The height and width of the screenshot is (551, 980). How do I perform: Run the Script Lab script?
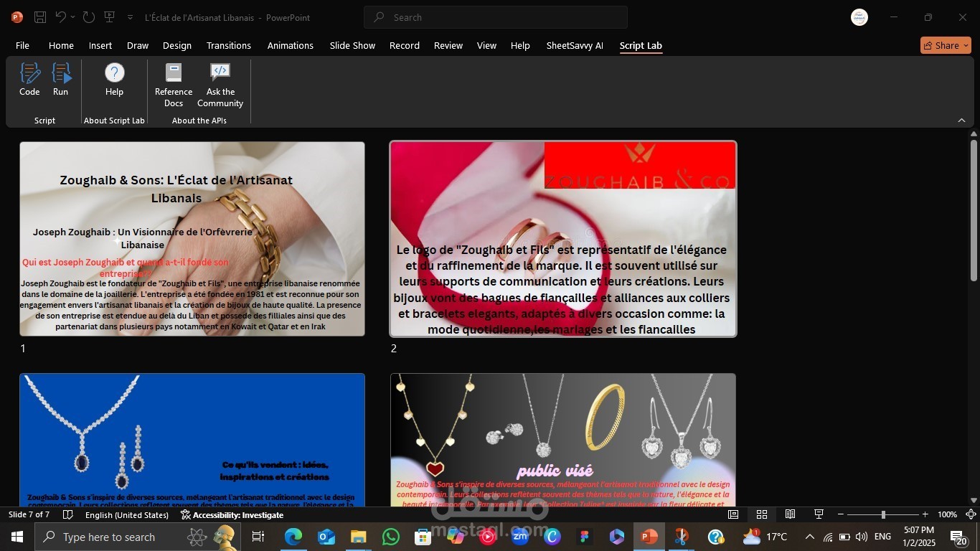point(60,80)
